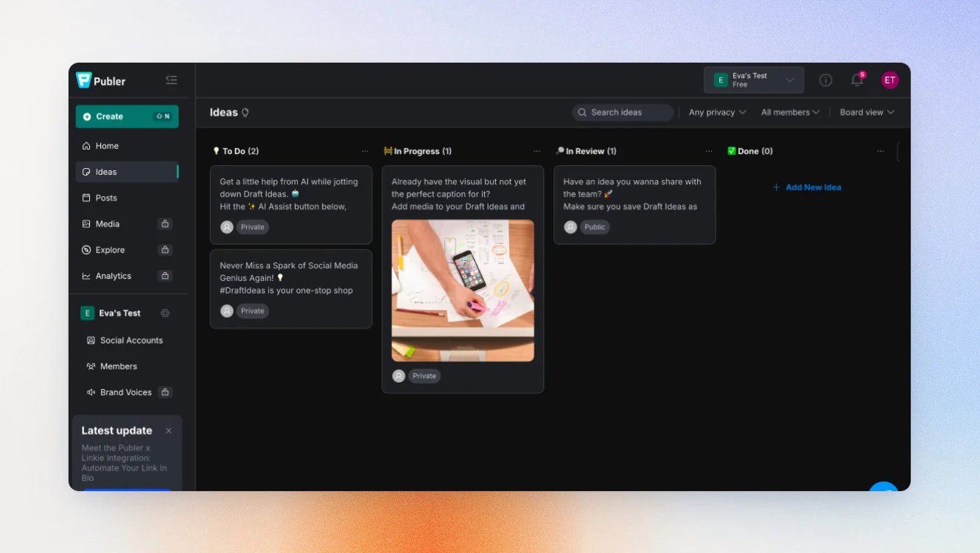Open the Board view dropdown
Image resolution: width=980 pixels, height=553 pixels.
(x=867, y=112)
